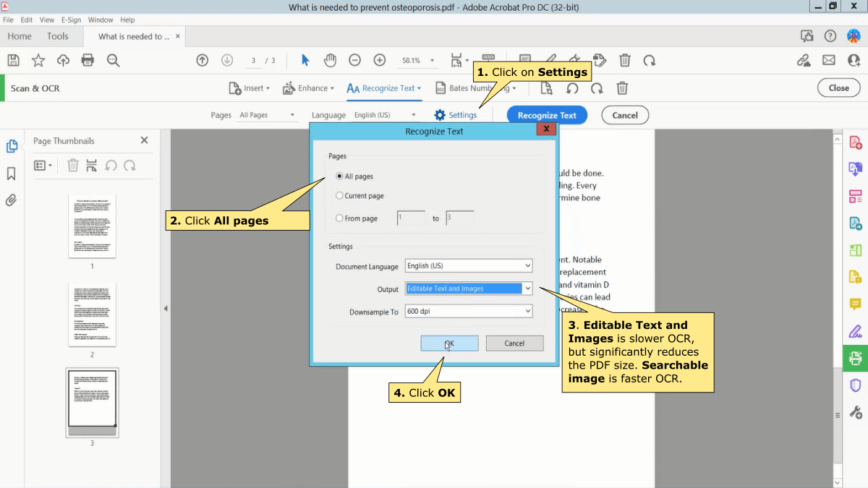Choose the From page option
The image size is (868, 488).
point(339,217)
